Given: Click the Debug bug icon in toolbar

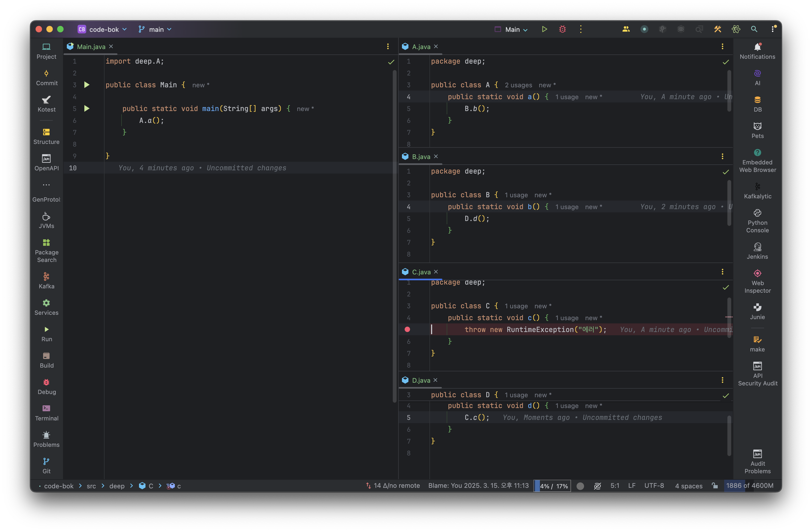Looking at the screenshot, I should 562,29.
